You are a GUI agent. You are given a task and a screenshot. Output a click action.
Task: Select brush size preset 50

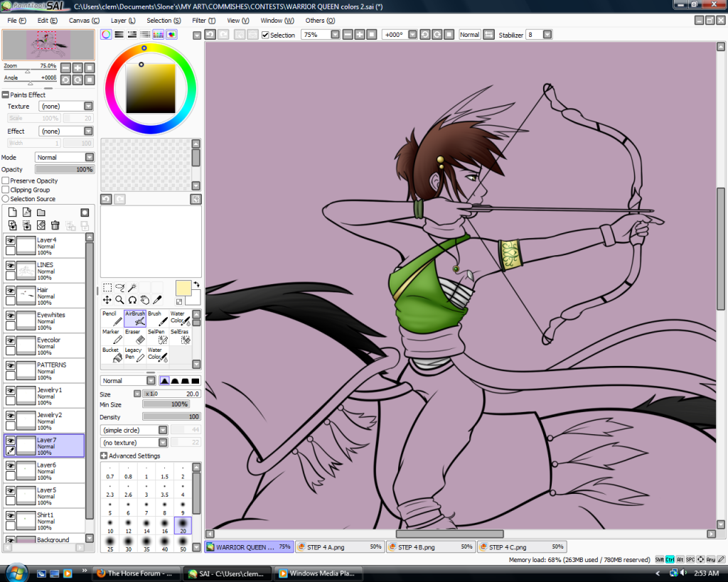(x=183, y=544)
